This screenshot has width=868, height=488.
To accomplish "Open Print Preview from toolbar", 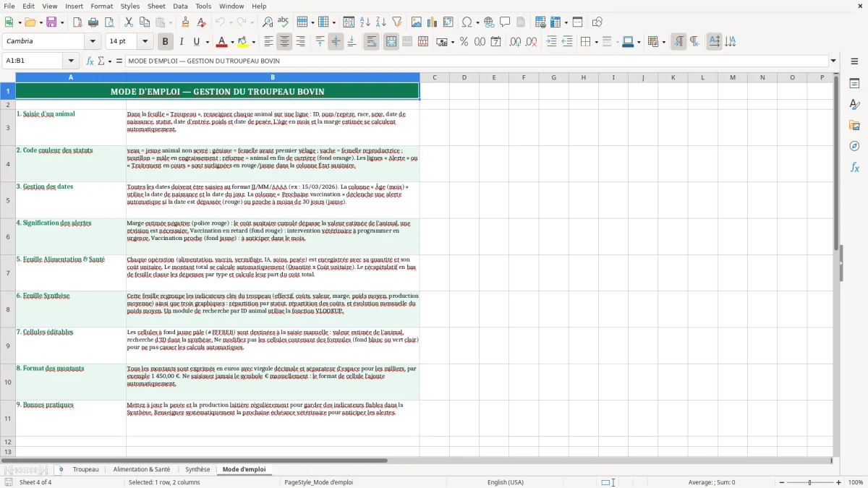I will pyautogui.click(x=109, y=22).
